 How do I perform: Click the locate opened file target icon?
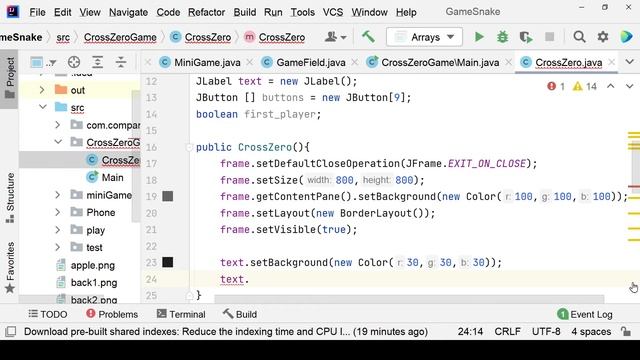[74, 62]
